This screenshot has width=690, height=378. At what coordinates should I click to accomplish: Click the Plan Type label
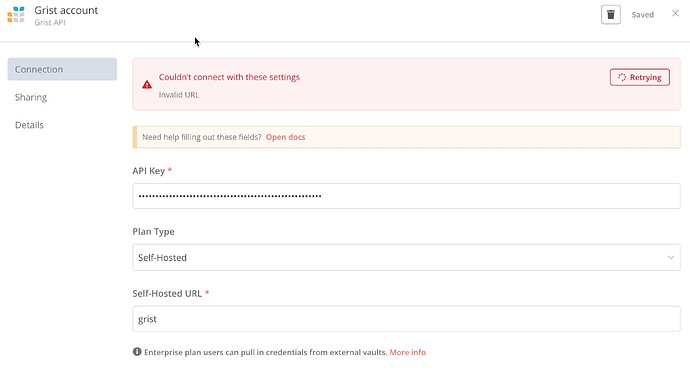[x=154, y=231]
